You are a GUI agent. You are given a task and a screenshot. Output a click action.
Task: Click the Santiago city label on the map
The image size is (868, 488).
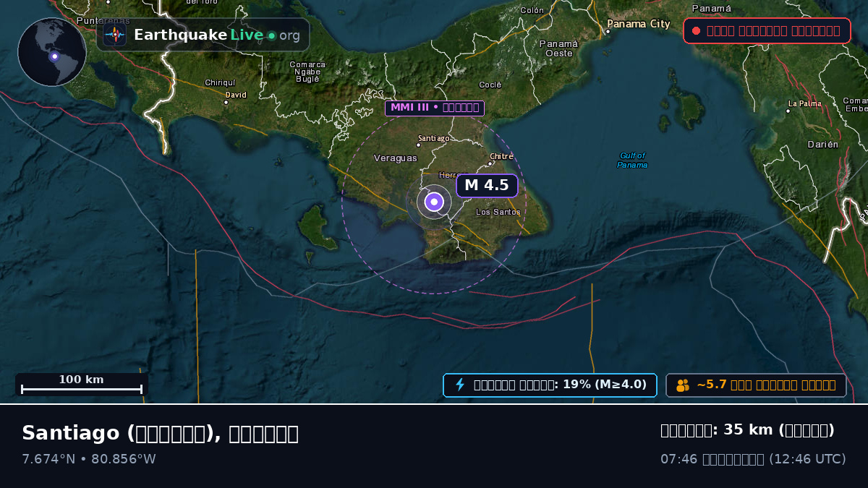point(434,138)
